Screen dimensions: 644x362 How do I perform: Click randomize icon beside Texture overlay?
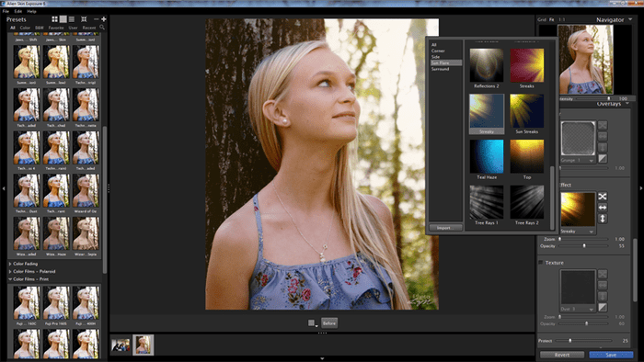[602, 274]
